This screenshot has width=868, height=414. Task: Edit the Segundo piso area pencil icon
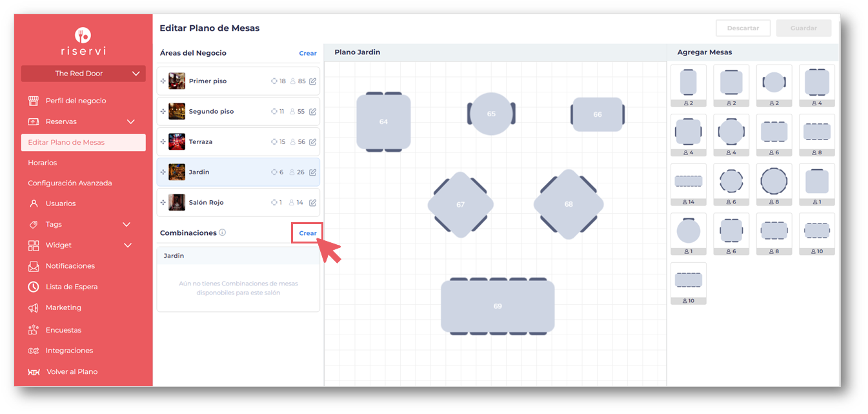(x=313, y=112)
